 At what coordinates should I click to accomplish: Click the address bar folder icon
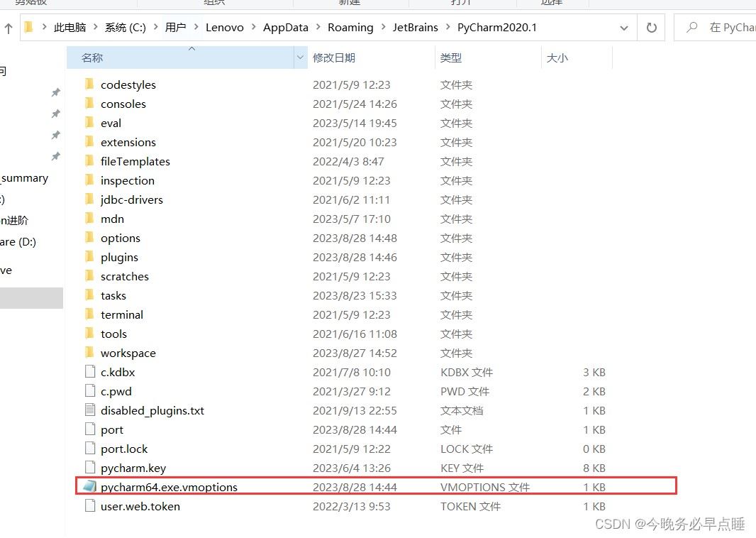(29, 27)
